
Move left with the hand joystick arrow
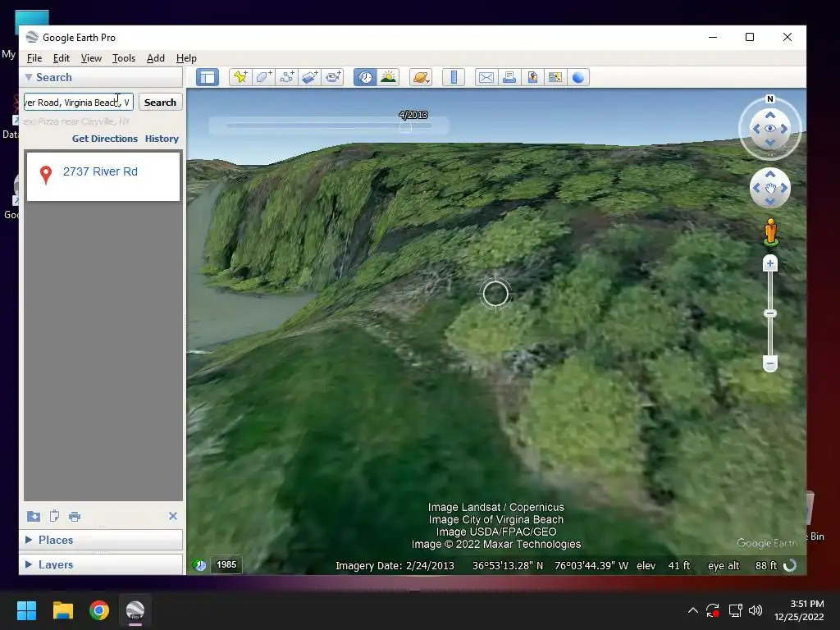coord(756,188)
